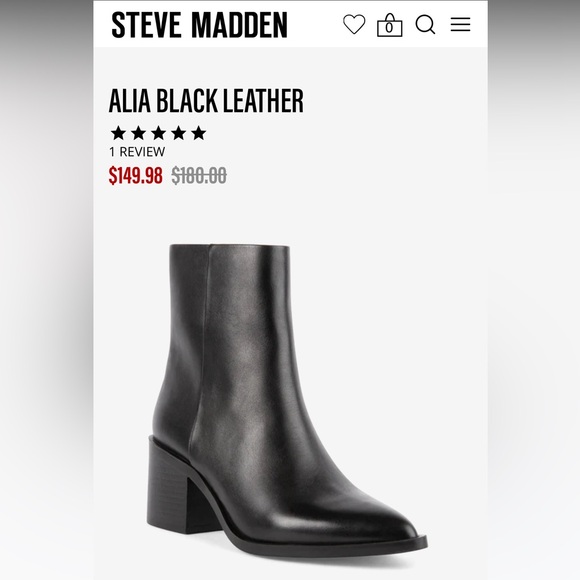This screenshot has width=580, height=580.
Task: Click the Alia Black Leather product title
Action: [x=206, y=100]
